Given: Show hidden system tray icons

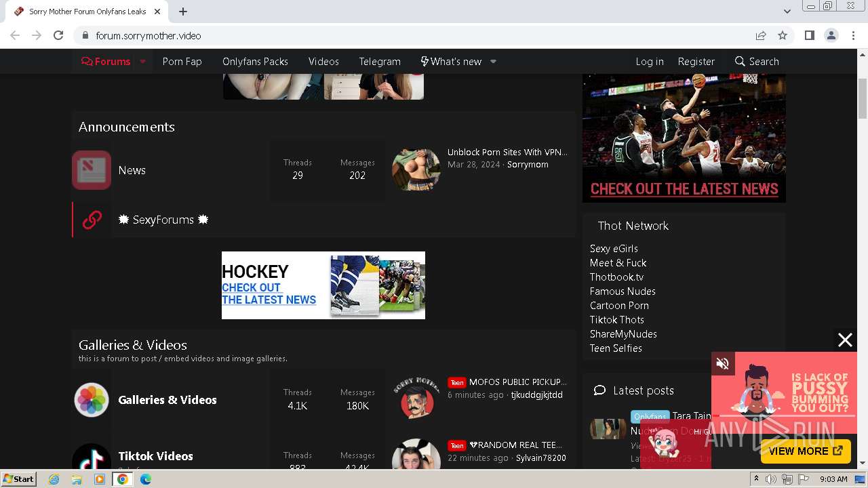Looking at the screenshot, I should pyautogui.click(x=756, y=479).
